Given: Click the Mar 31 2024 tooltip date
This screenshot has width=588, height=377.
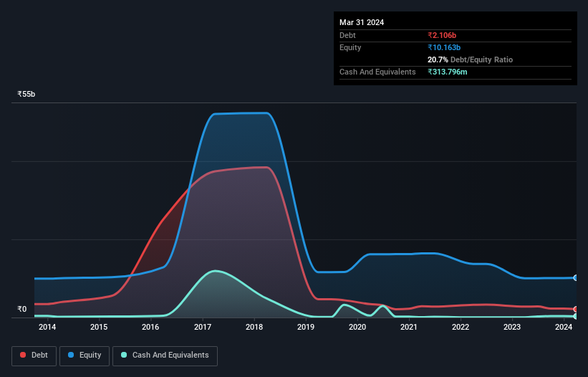Looking at the screenshot, I should (362, 22).
